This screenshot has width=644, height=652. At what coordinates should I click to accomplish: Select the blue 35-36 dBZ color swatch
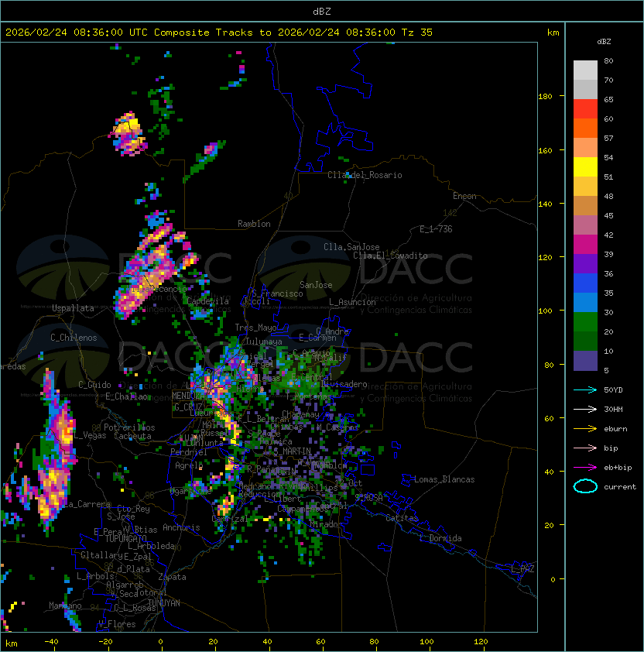tap(585, 283)
